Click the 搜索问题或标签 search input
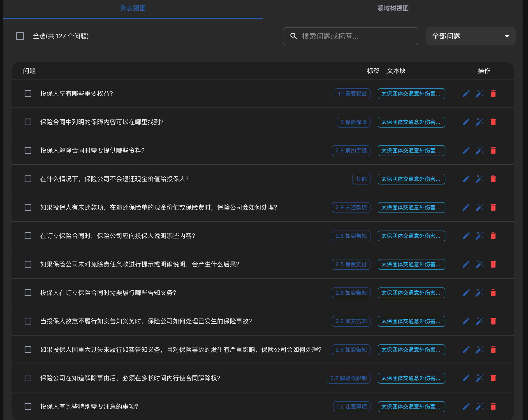 (350, 36)
